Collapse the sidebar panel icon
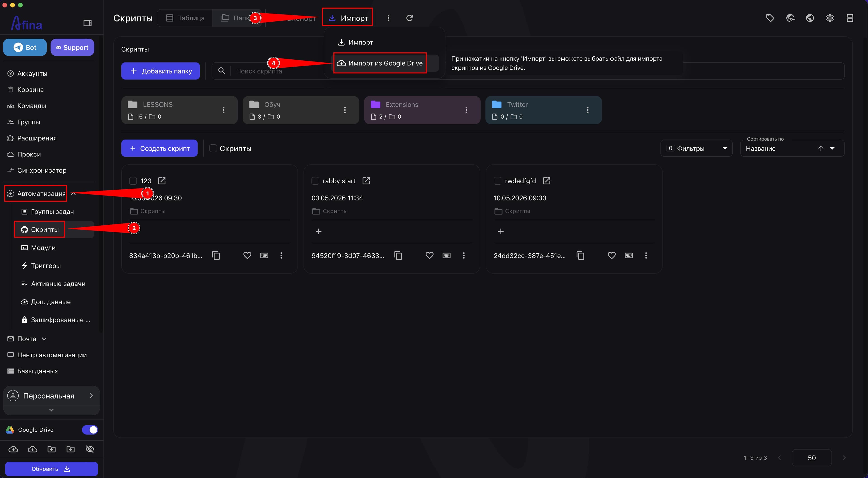 tap(87, 23)
